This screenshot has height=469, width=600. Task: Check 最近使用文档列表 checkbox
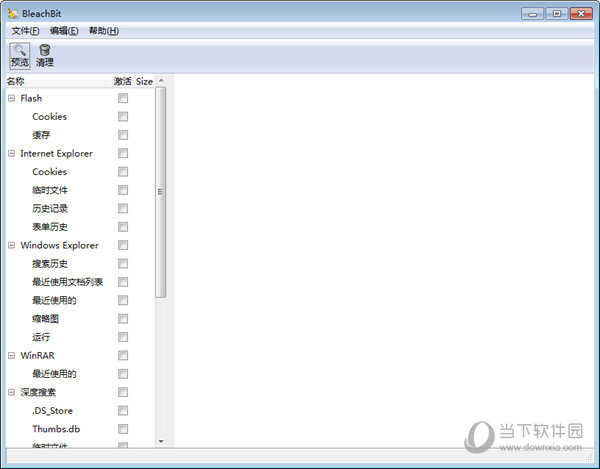(123, 282)
